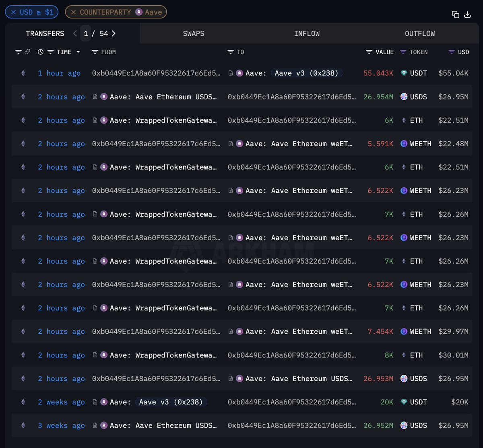Click ETH token icon in $30.01M row
The height and width of the screenshot is (448, 483).
[404, 355]
